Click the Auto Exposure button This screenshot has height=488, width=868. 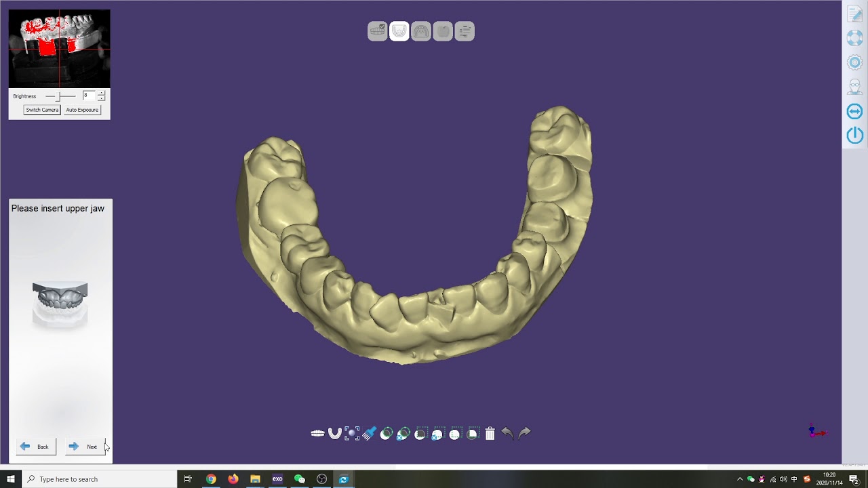82,110
